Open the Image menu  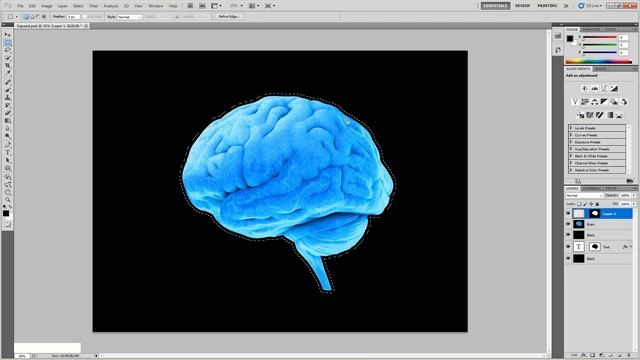tap(47, 6)
